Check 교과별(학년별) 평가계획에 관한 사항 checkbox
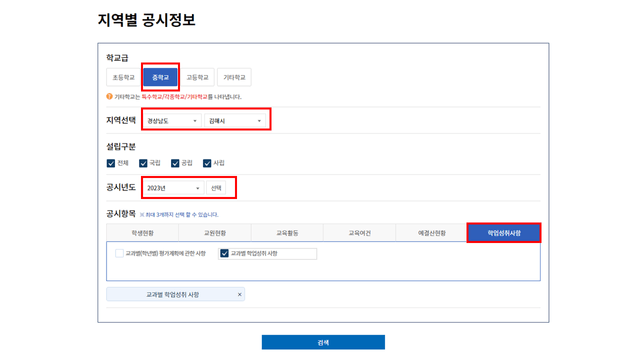Image resolution: width=640 pixels, height=360 pixels. [119, 253]
